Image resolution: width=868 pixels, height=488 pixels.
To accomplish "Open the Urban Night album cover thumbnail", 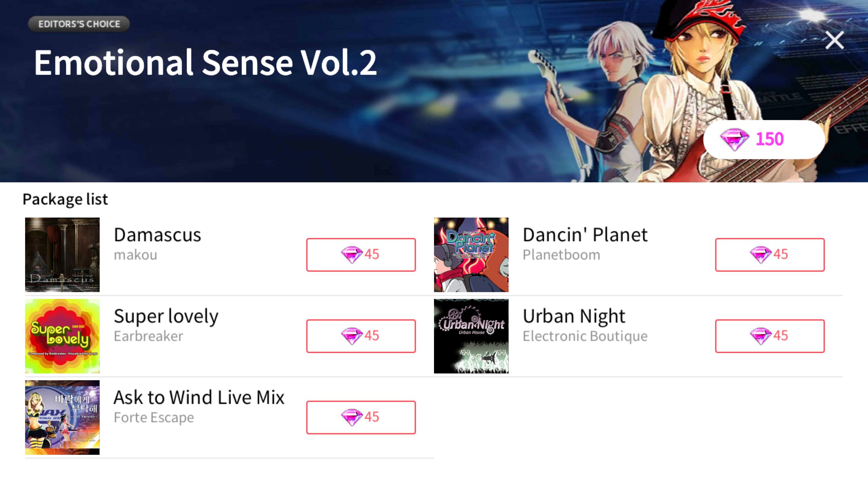I will point(471,336).
